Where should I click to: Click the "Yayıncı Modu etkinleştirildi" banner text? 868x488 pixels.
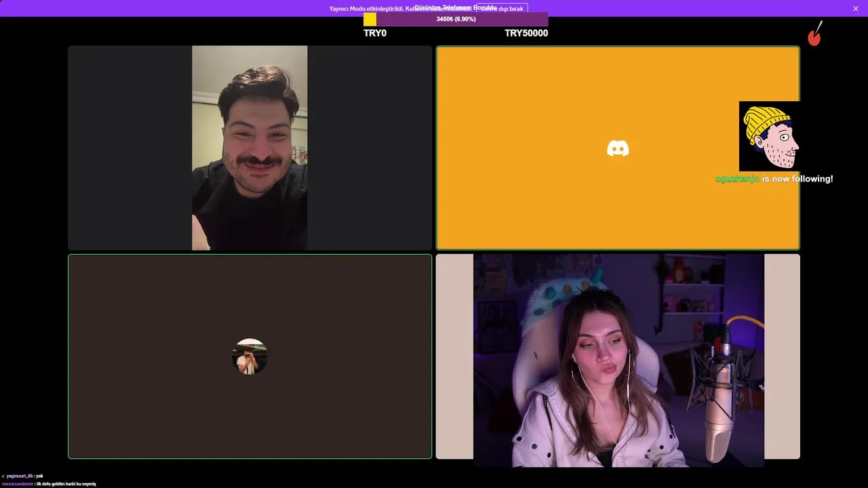[x=366, y=9]
